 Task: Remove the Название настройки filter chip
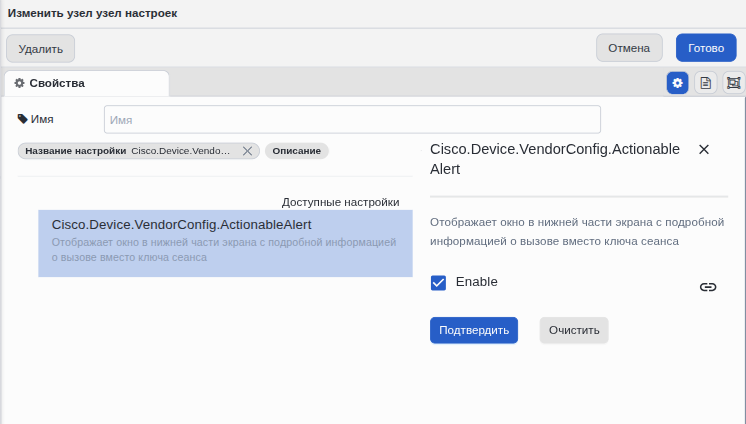click(247, 151)
